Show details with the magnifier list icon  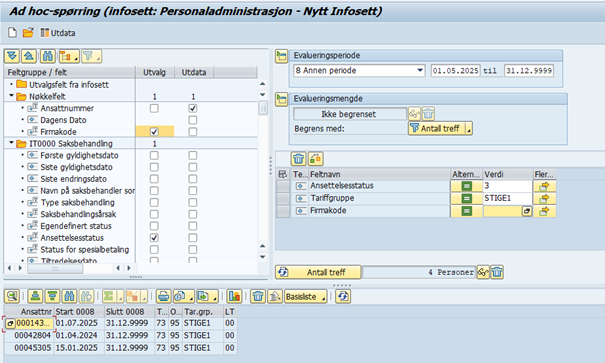(x=12, y=296)
